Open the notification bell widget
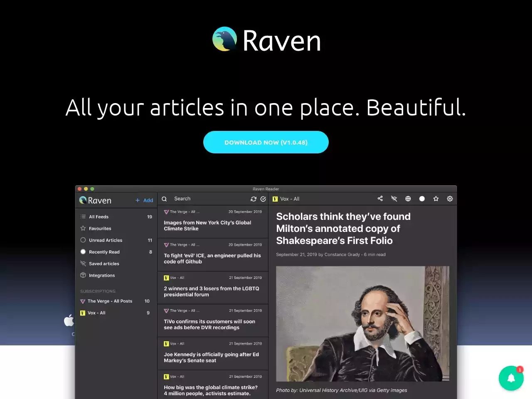 [x=511, y=378]
